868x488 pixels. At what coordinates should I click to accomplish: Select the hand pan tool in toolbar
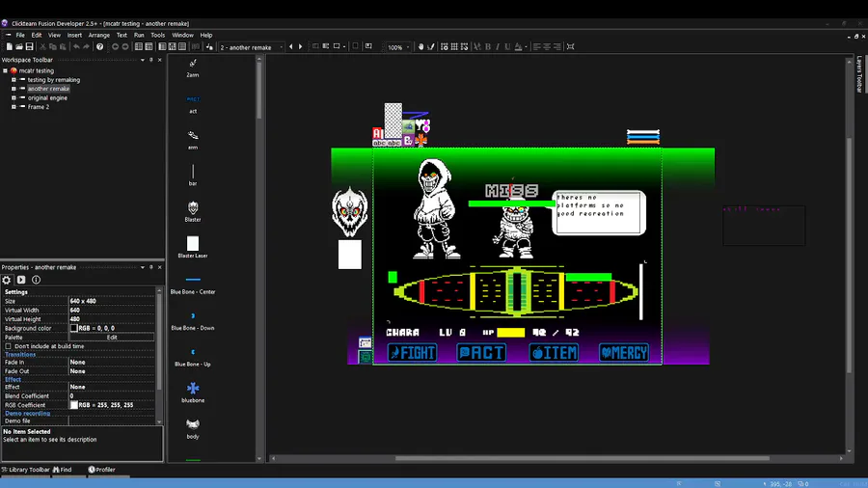pyautogui.click(x=420, y=47)
